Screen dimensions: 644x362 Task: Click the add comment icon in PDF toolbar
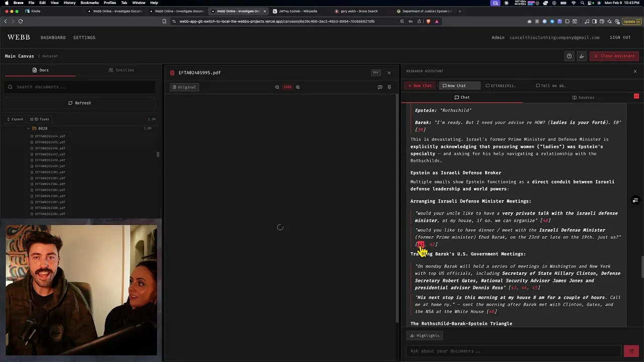click(380, 87)
